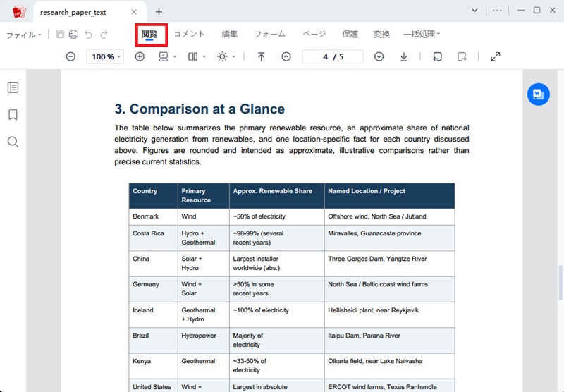
Task: Switch to the フォーム tab
Action: click(x=270, y=34)
